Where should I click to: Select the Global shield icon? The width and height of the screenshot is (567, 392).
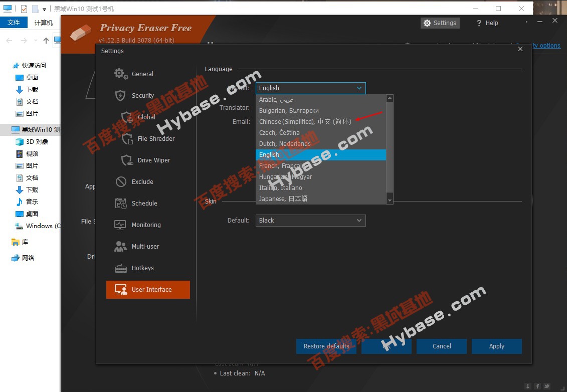[x=127, y=117]
